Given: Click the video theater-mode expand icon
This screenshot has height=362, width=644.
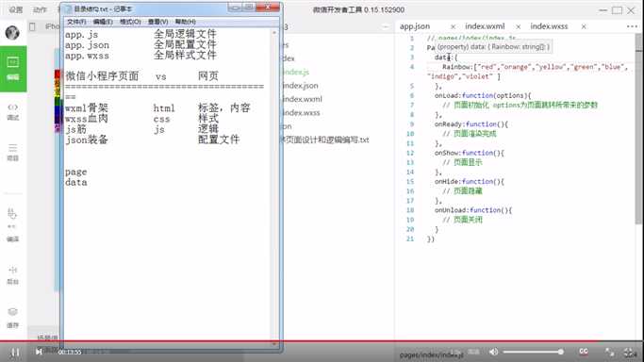Looking at the screenshot, I should 609,353.
